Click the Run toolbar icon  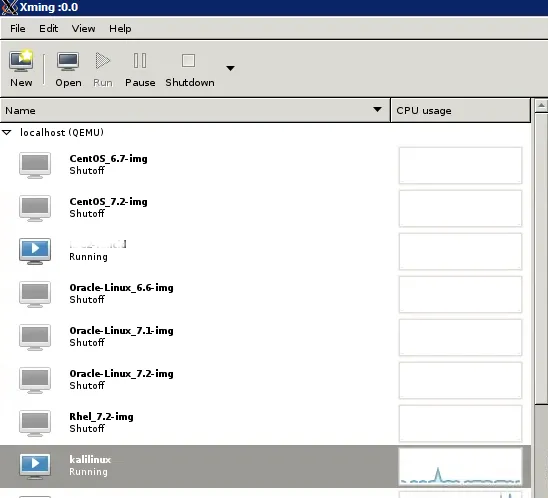(x=103, y=61)
